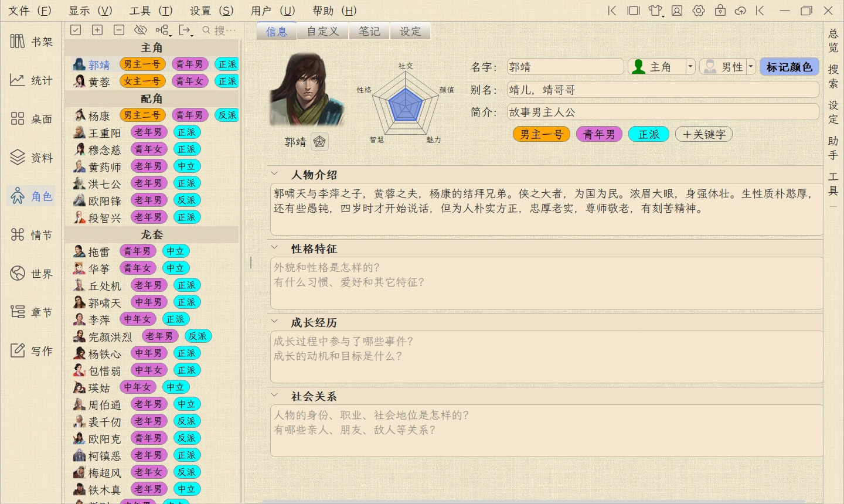Click the 标记颜色 mark color button
The height and width of the screenshot is (504, 844).
click(x=789, y=67)
